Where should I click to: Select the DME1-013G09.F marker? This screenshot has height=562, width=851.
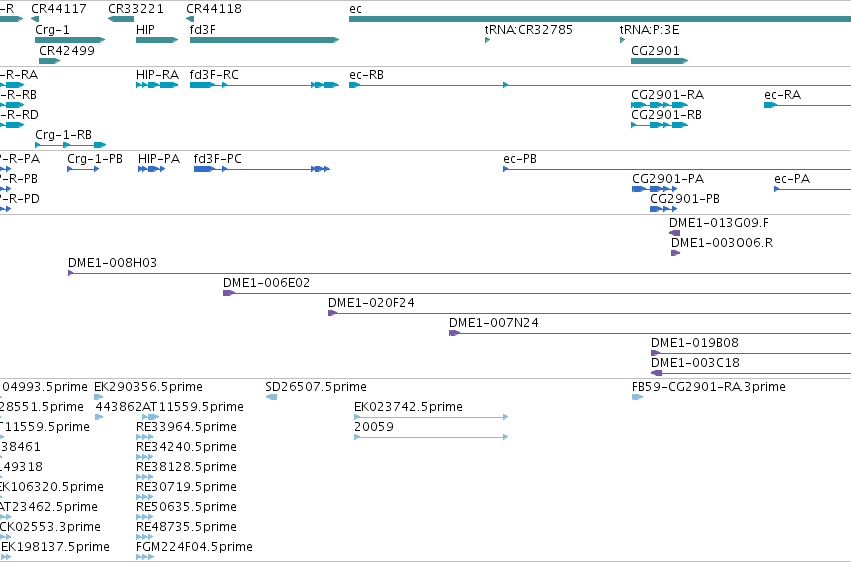coord(675,233)
